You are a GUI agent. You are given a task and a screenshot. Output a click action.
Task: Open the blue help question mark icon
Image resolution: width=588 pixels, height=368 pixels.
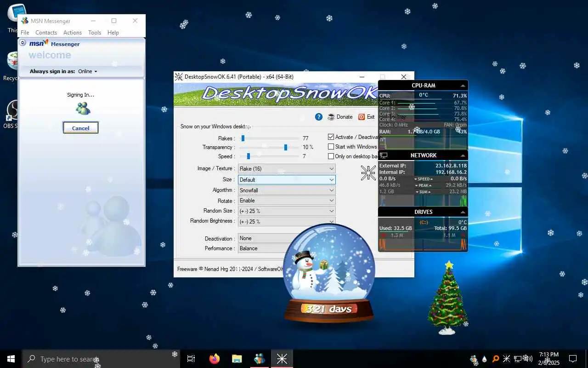tap(319, 117)
